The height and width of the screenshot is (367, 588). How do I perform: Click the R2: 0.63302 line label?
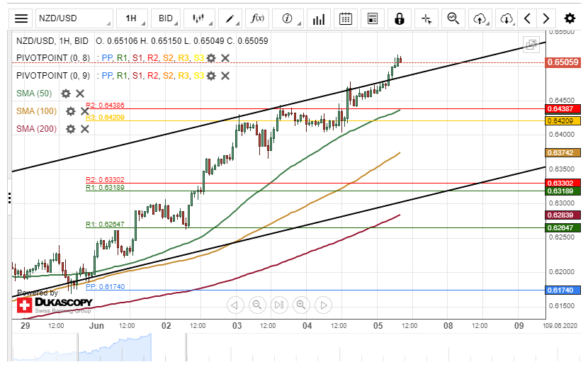click(105, 180)
